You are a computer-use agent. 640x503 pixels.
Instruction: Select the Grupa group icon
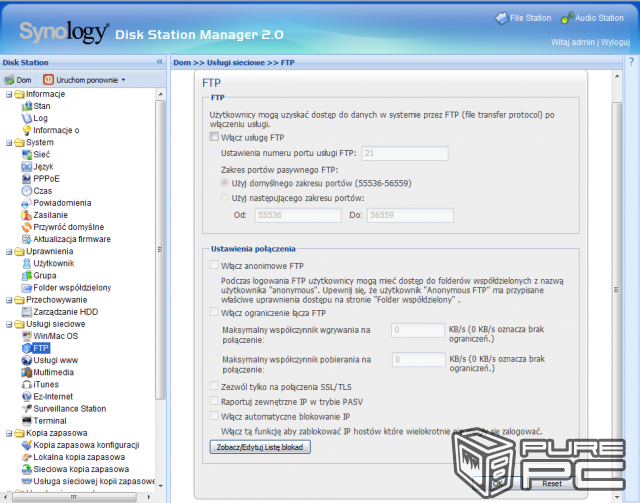click(27, 276)
